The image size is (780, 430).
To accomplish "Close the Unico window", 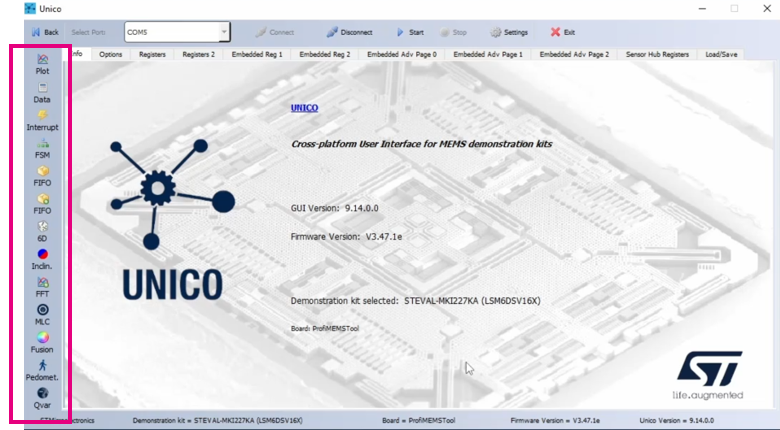I will 767,8.
